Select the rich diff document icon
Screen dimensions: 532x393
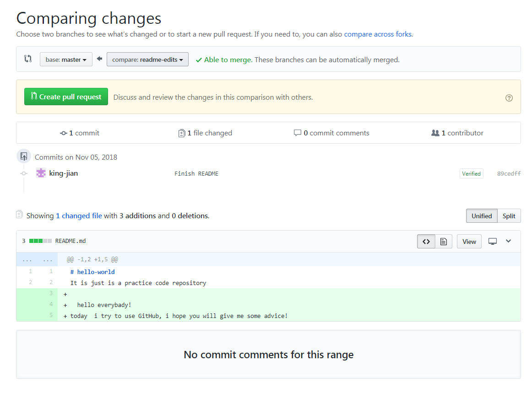[443, 242]
